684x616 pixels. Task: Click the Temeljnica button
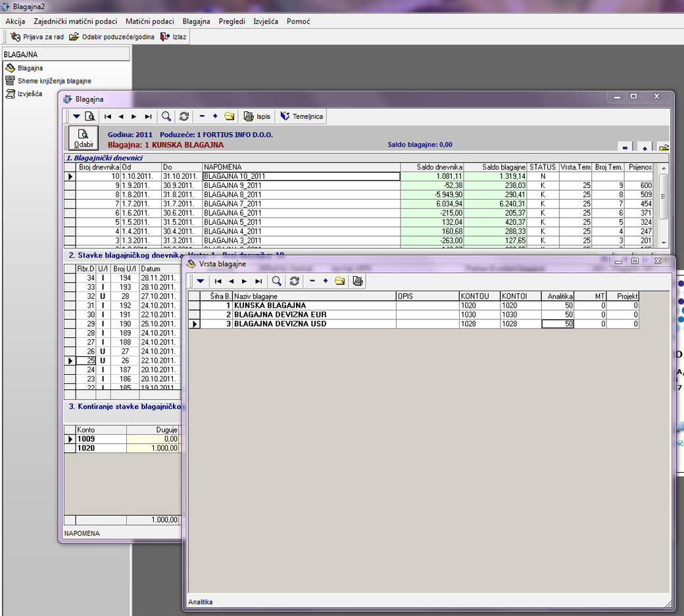click(301, 116)
